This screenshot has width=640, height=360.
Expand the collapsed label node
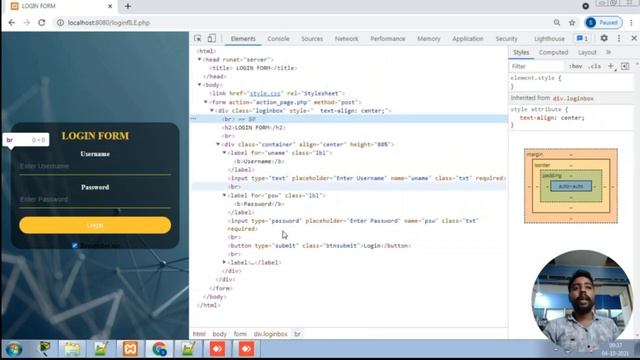pyautogui.click(x=224, y=262)
